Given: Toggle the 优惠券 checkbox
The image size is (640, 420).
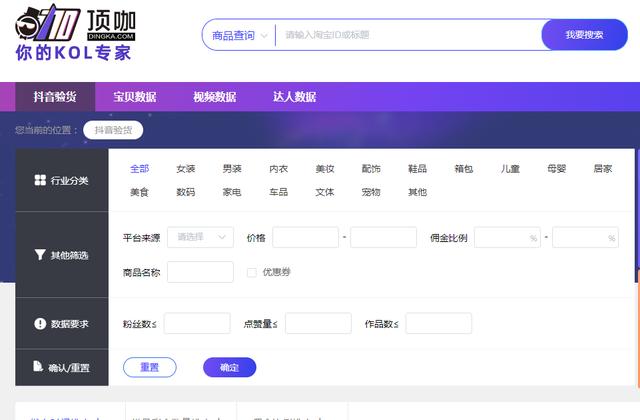Looking at the screenshot, I should (252, 272).
